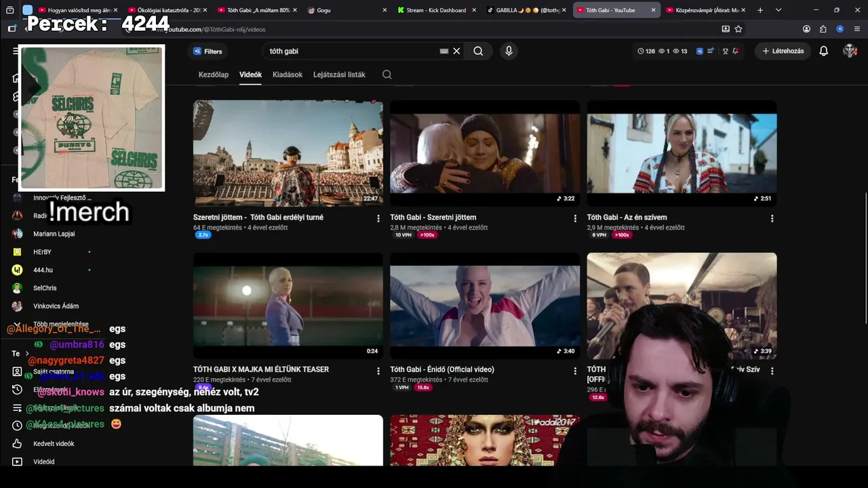Open the Kiadások channel tab
This screenshot has height=488, width=868.
tap(288, 75)
